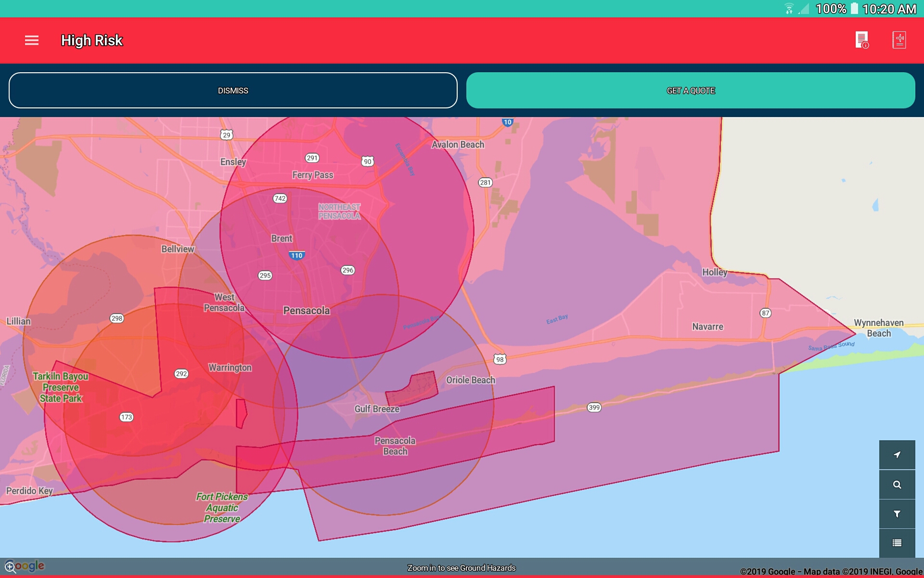Viewport: 924px width, 578px height.
Task: Tap the Route 399 highway marker
Action: [x=594, y=407]
